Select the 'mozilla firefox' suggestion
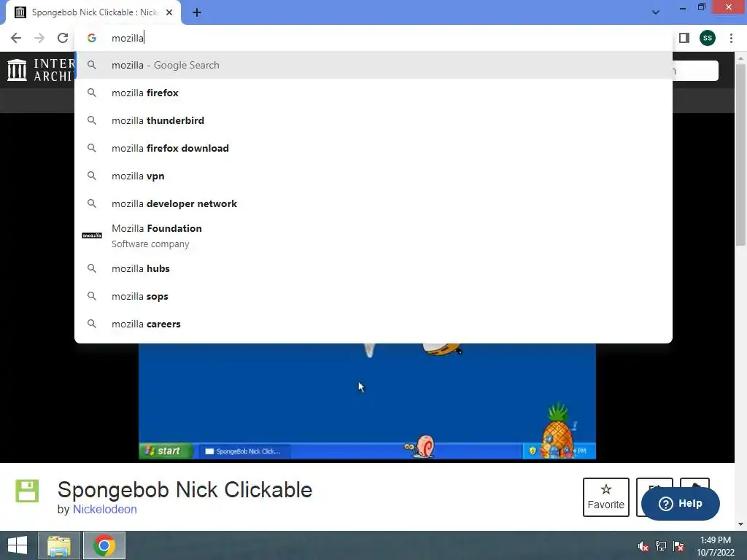This screenshot has width=747, height=560. point(373,93)
